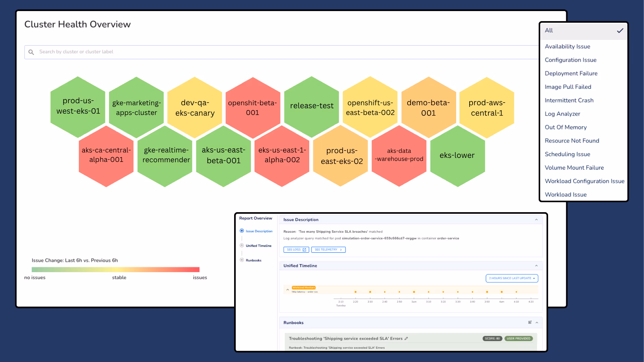
Task: Open the aks-data-warehouse-prod hexagon
Action: (399, 156)
